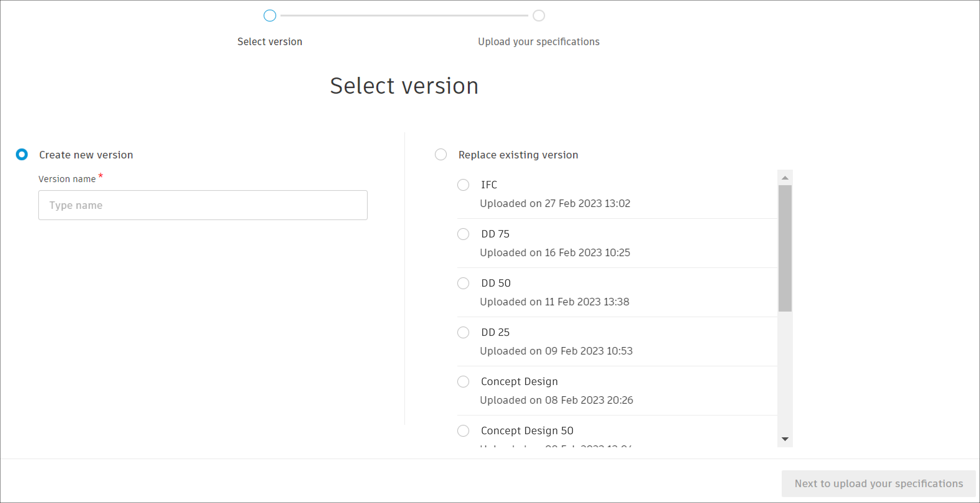Image resolution: width=980 pixels, height=503 pixels.
Task: Click the IFC version name text
Action: coord(489,185)
